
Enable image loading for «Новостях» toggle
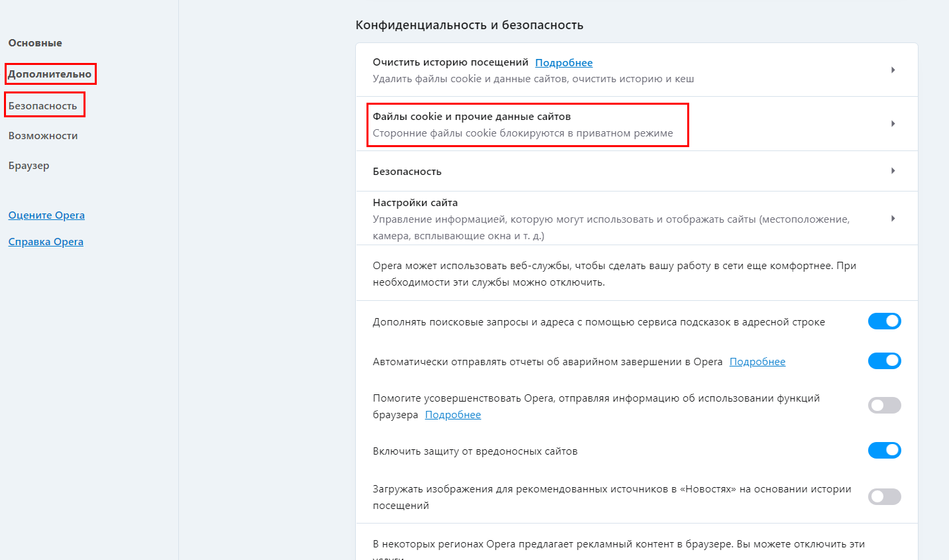[884, 497]
